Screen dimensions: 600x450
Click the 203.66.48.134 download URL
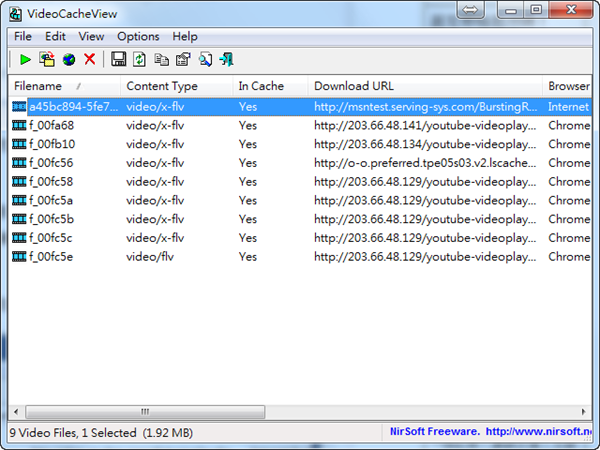click(425, 144)
